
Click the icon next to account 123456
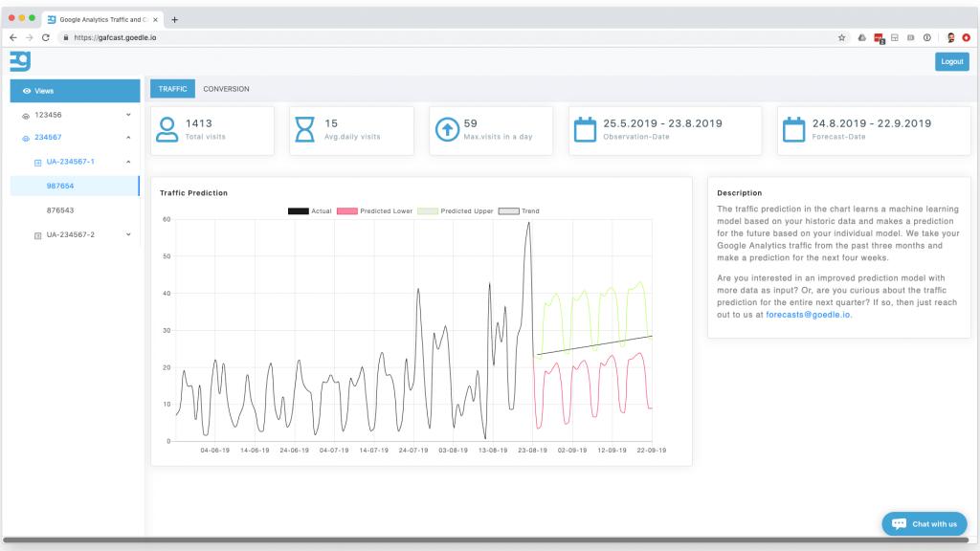tap(26, 116)
